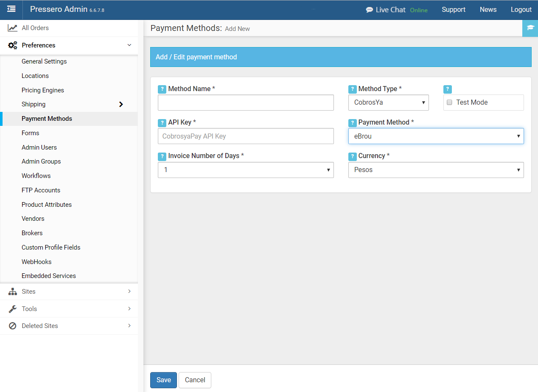
Task: Enable the Test Mode checkbox
Action: 450,103
